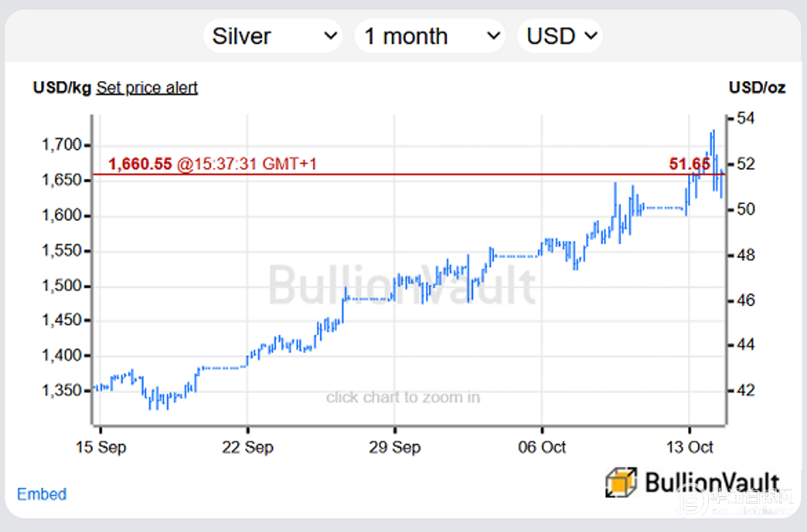
Task: Click the Set price alert link
Action: [146, 88]
